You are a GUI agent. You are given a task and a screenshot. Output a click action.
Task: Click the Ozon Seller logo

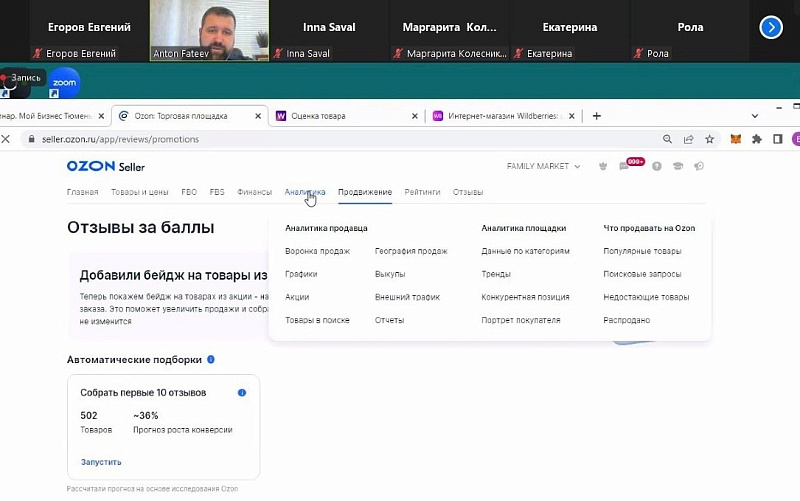106,166
